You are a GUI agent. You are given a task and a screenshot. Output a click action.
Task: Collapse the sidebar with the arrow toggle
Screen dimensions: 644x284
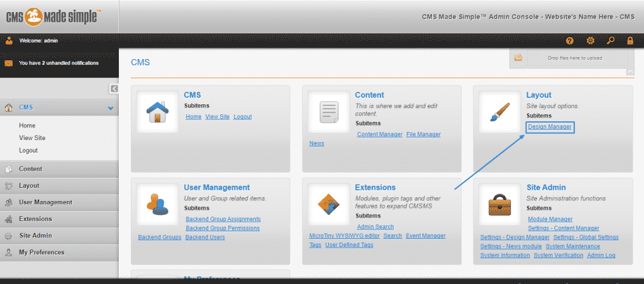[x=114, y=89]
